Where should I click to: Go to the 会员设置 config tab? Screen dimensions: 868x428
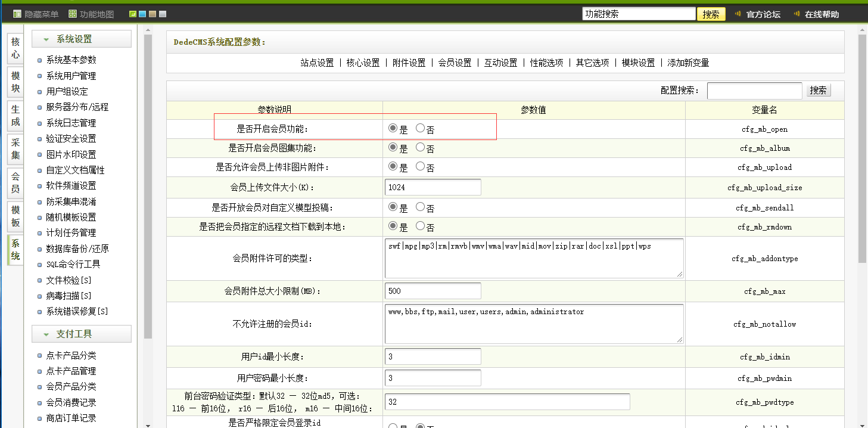click(x=455, y=63)
